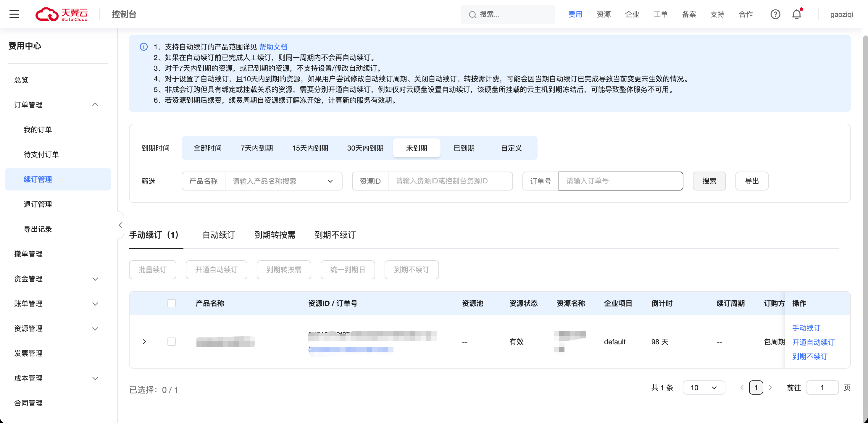Screen dimensions: 868x423
Task: Open the hamburger navigation menu
Action: pyautogui.click(x=14, y=14)
